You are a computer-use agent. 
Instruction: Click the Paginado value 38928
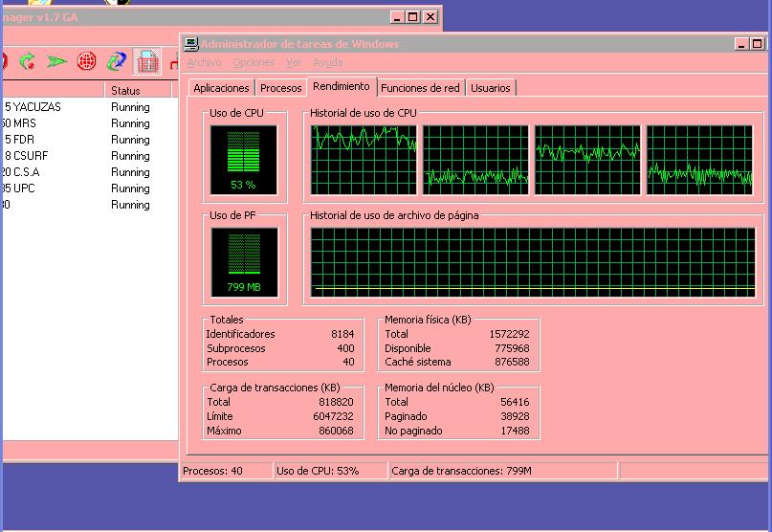pyautogui.click(x=515, y=416)
